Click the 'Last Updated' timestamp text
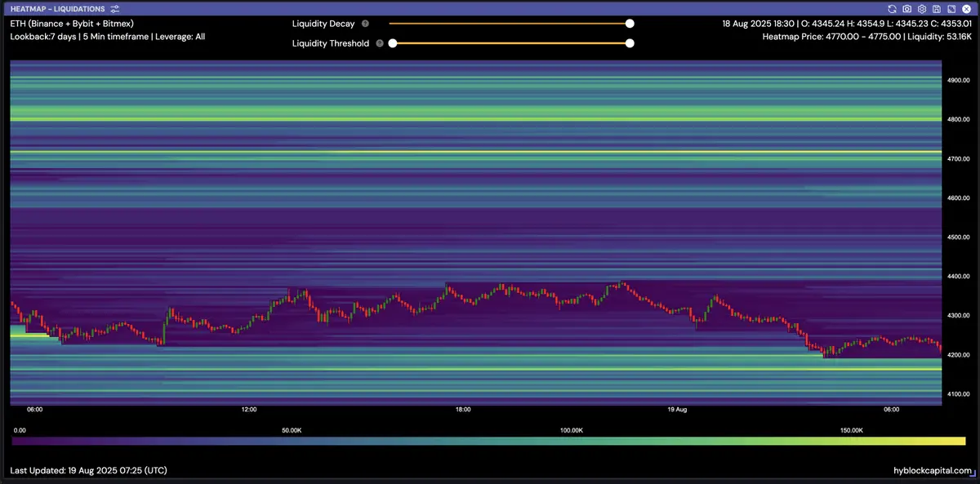The height and width of the screenshot is (484, 980). [90, 471]
